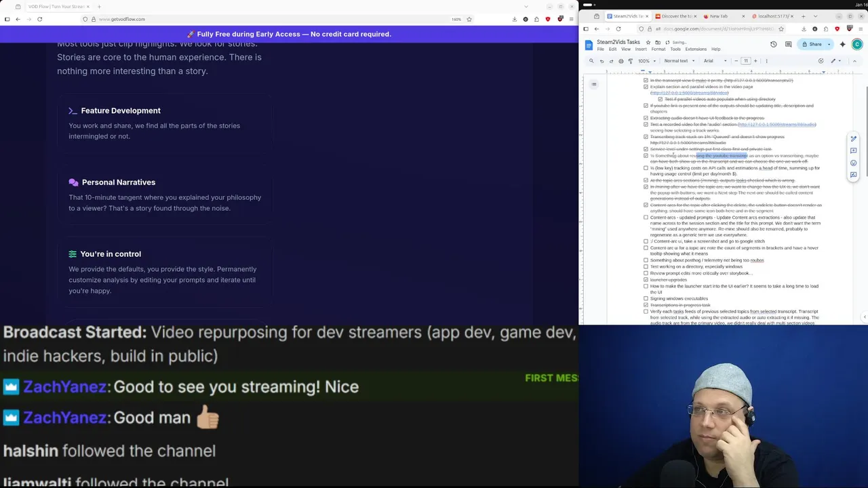Open the Arial font dropdown

coord(715,61)
